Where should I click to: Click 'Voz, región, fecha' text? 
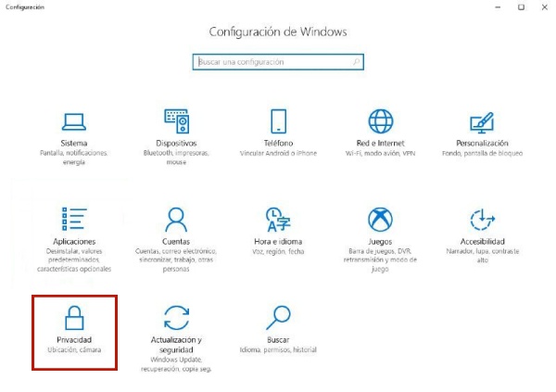coord(278,251)
